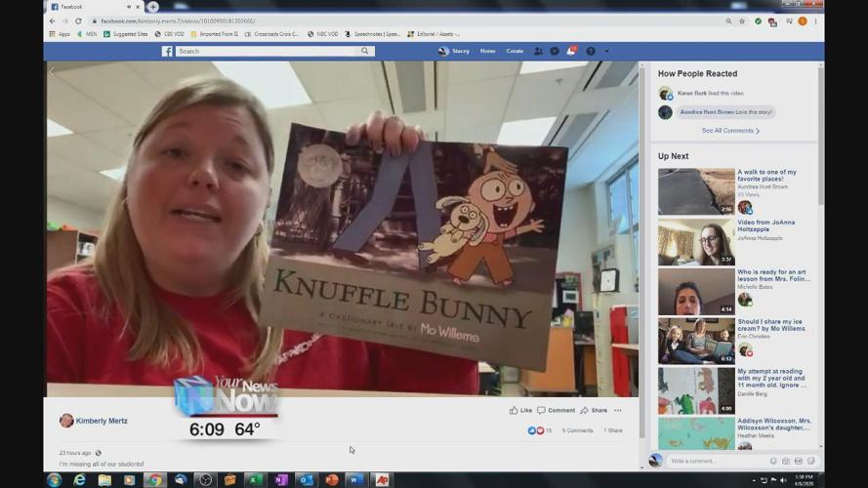The width and height of the screenshot is (868, 488).
Task: Open 'Addisyn Wilcoxson, Mrs. Wilcoxson's daughter' title
Action: pos(774,425)
